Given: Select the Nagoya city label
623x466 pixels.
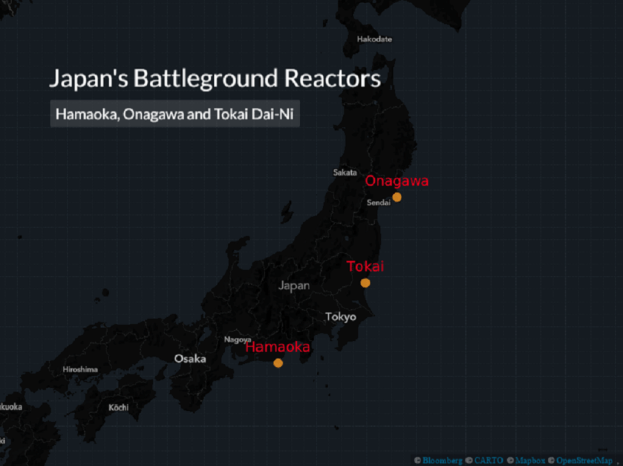Looking at the screenshot, I should point(237,339).
